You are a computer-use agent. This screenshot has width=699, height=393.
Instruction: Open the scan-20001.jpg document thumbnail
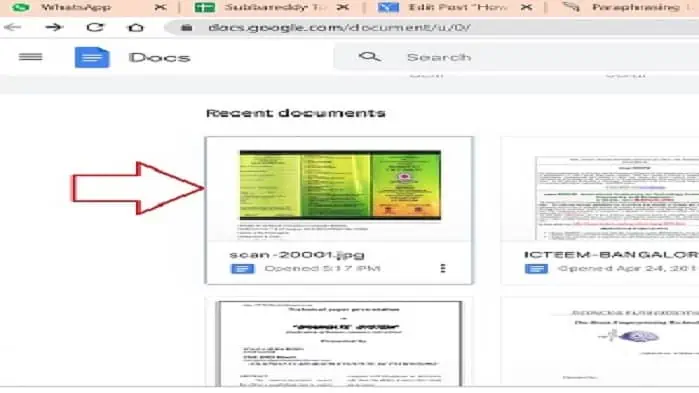[x=339, y=189]
